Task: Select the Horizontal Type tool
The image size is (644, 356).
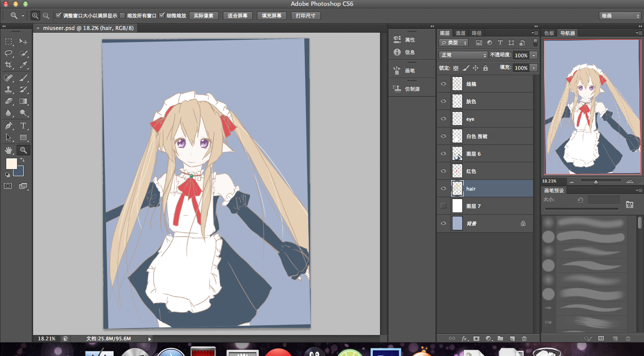Action: tap(23, 126)
